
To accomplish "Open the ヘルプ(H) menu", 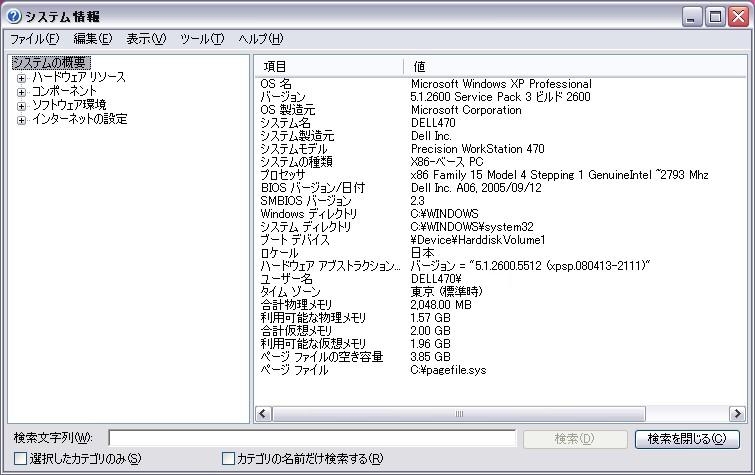I will pyautogui.click(x=260, y=39).
